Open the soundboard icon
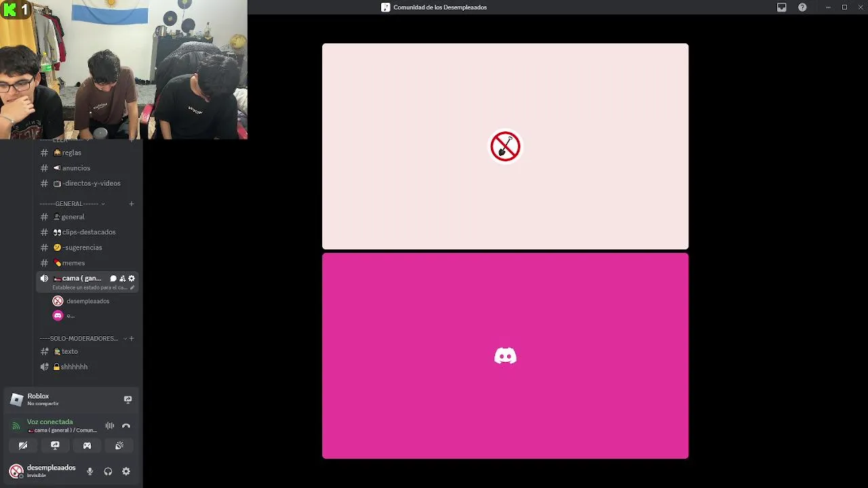868x488 pixels. coord(119,445)
